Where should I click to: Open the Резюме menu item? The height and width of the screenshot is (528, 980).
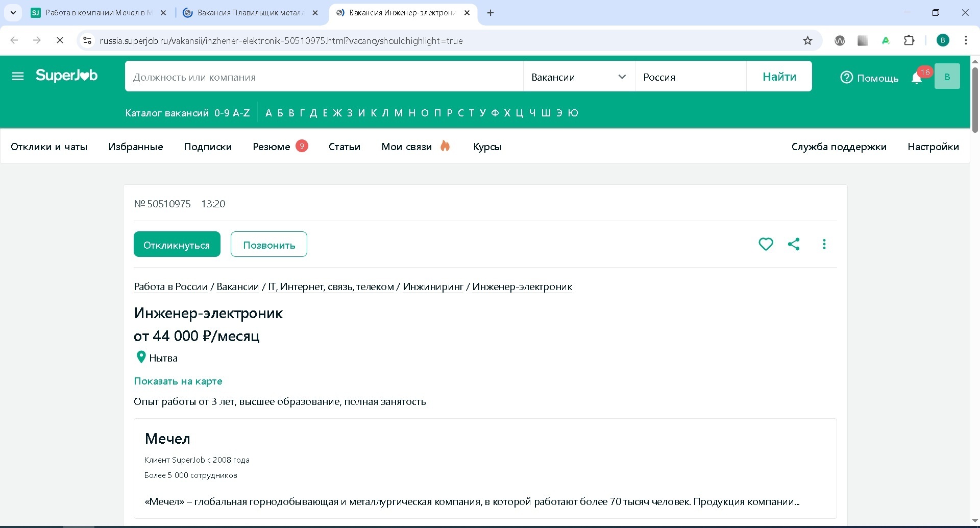(271, 147)
